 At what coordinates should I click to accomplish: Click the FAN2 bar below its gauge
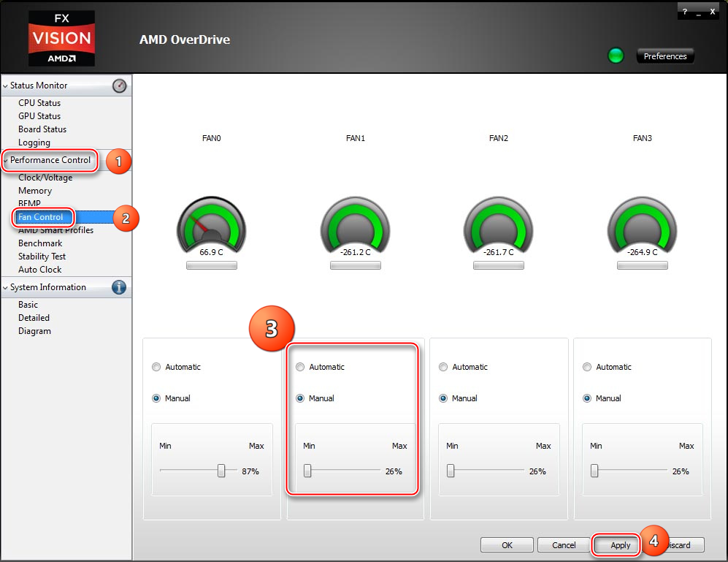[x=499, y=266]
